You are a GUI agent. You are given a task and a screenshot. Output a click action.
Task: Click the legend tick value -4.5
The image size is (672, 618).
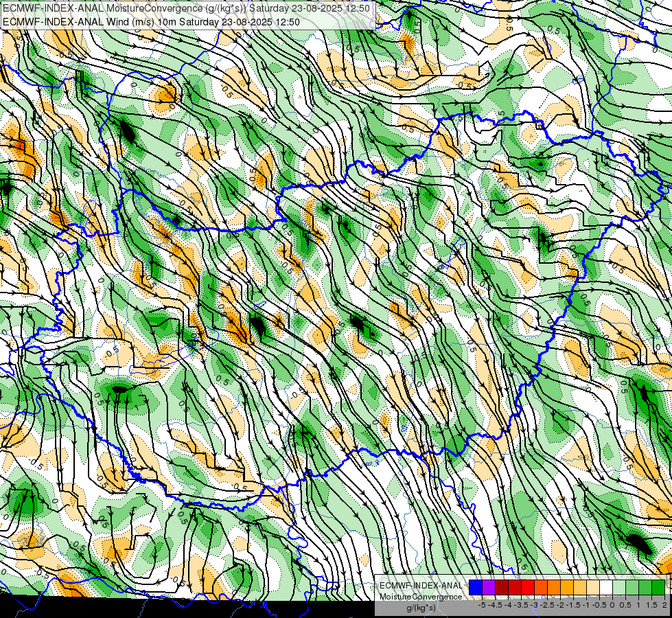[495, 605]
